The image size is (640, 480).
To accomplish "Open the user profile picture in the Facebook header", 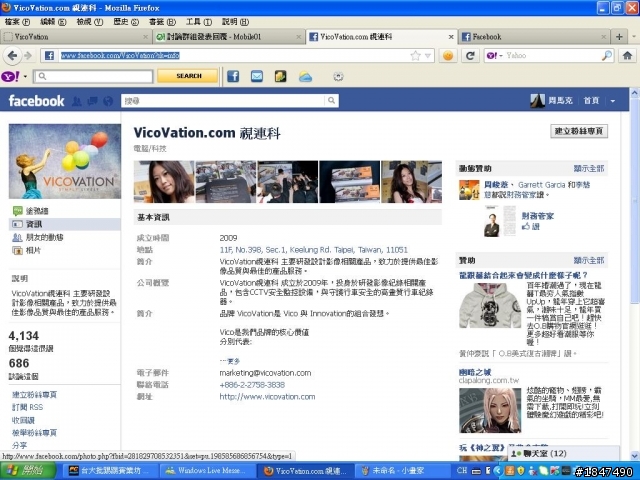I will click(x=537, y=101).
